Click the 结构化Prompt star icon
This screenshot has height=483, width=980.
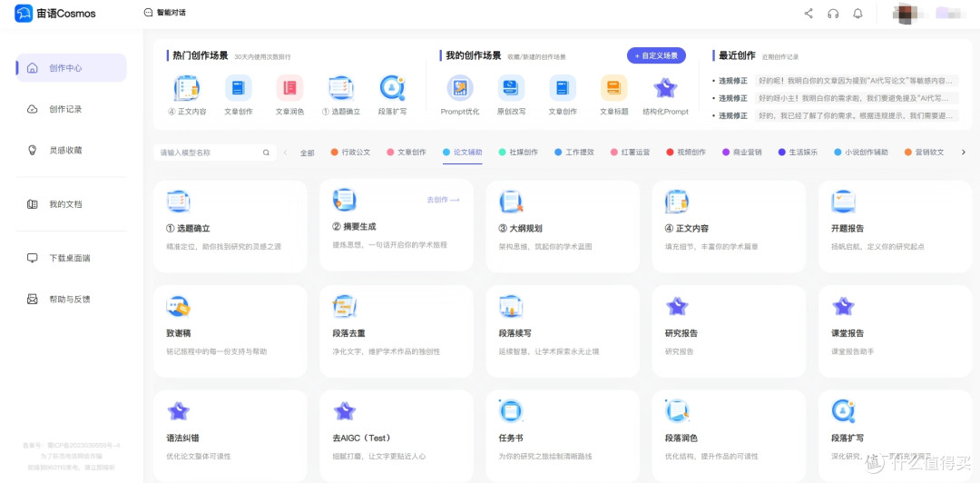665,88
